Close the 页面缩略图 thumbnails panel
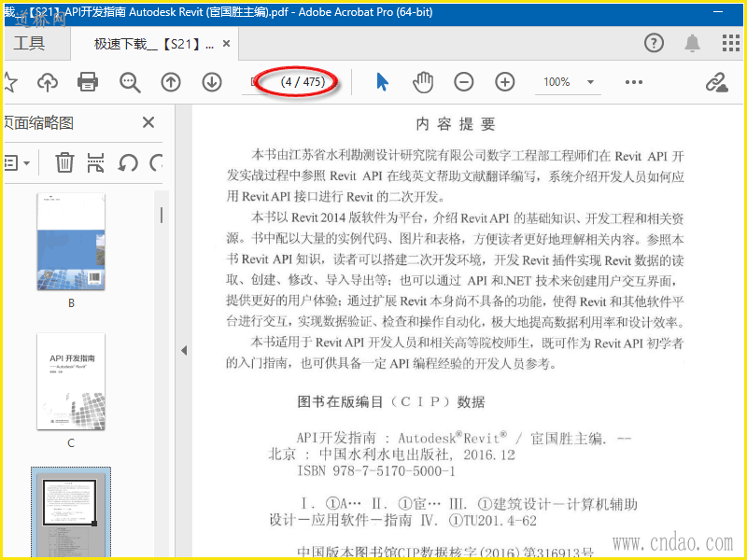Image resolution: width=747 pixels, height=560 pixels. coord(148,122)
